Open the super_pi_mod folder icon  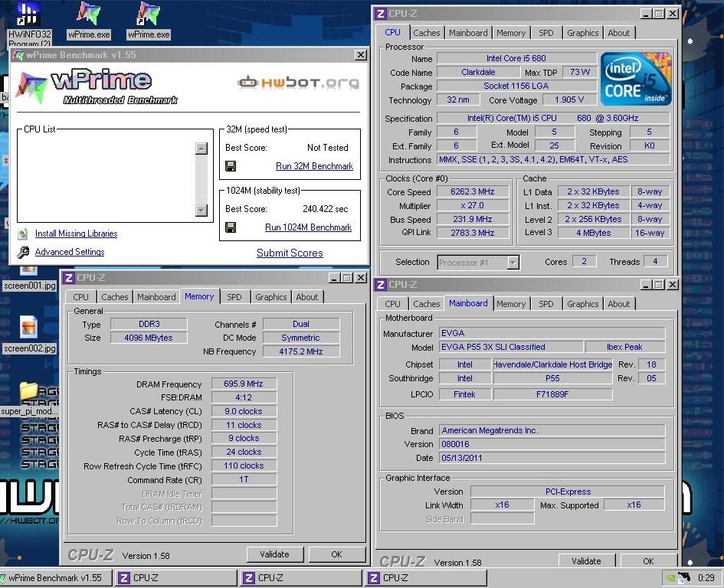[x=28, y=390]
